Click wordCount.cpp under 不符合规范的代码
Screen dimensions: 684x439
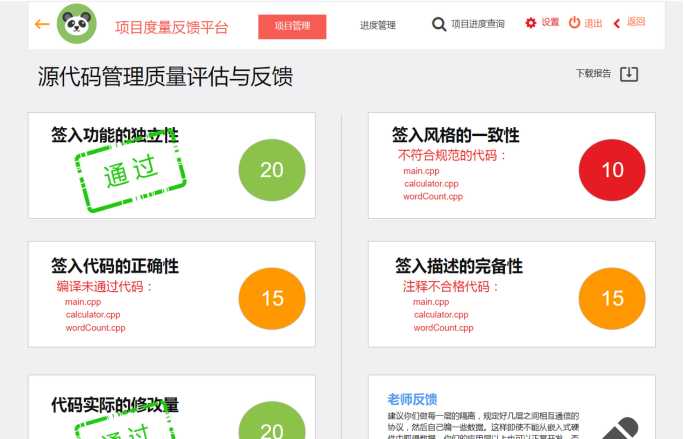[x=433, y=197]
